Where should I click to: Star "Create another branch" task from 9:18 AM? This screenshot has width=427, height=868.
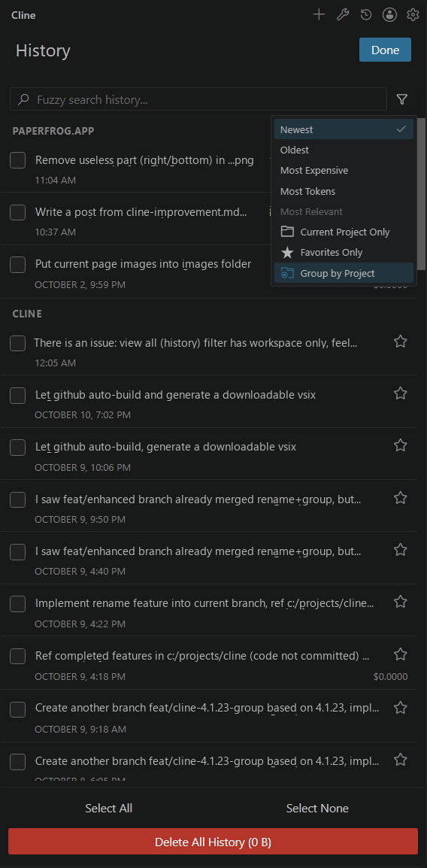click(x=401, y=707)
